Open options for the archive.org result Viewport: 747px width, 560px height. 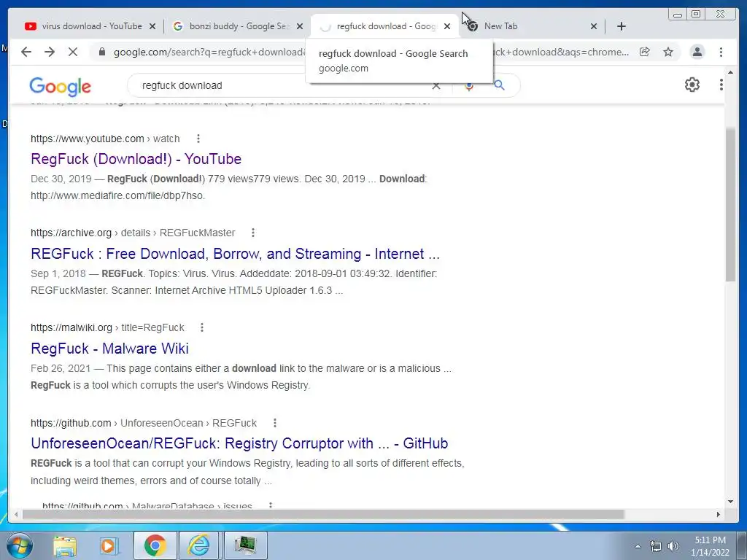tap(253, 233)
